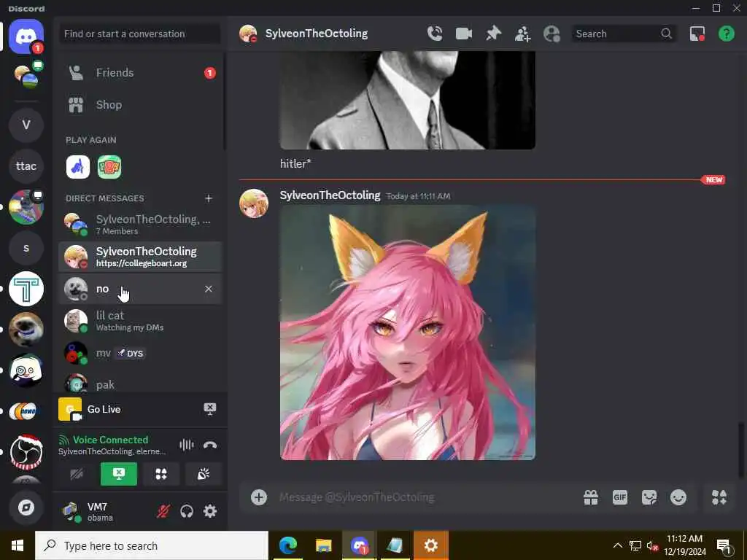Open the green Help icon
Viewport: 747px width, 560px height.
pos(726,34)
